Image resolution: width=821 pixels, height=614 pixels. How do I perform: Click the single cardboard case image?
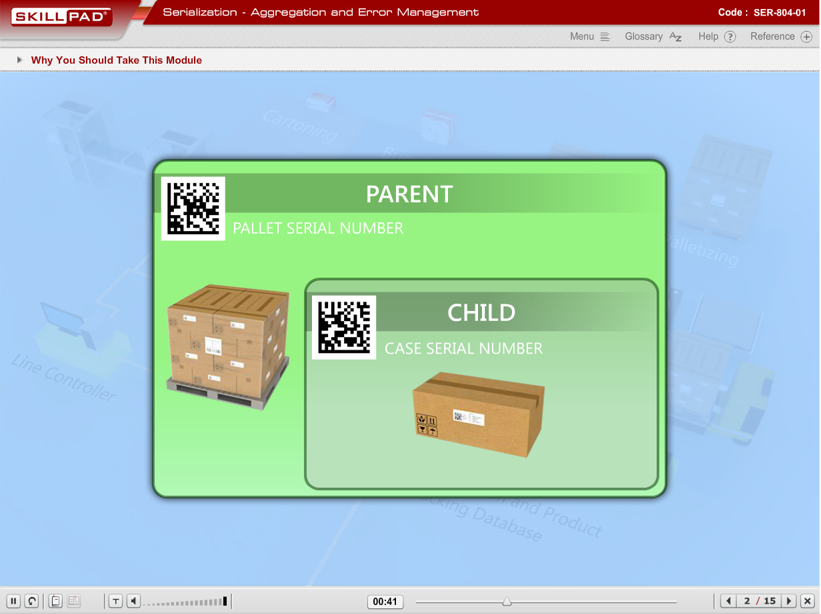coord(479,414)
